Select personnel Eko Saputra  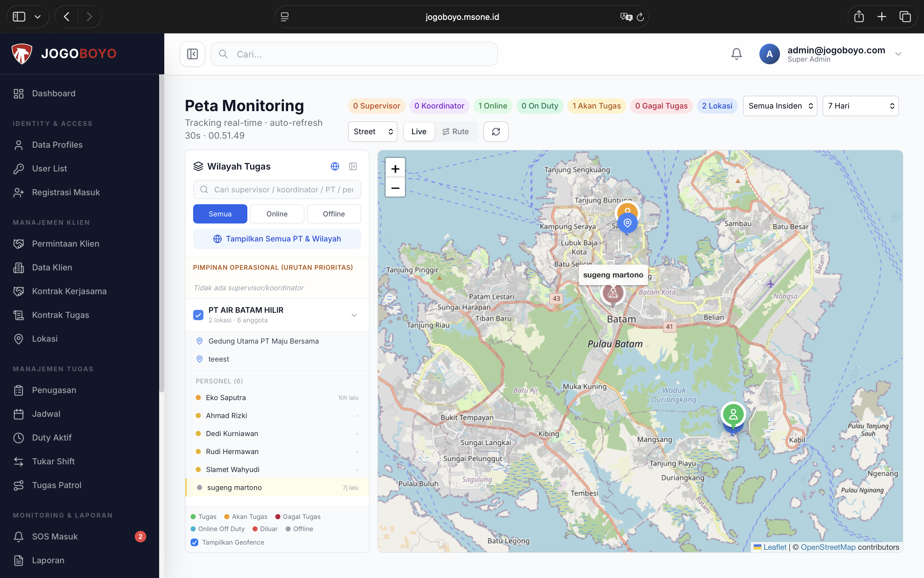tap(277, 398)
